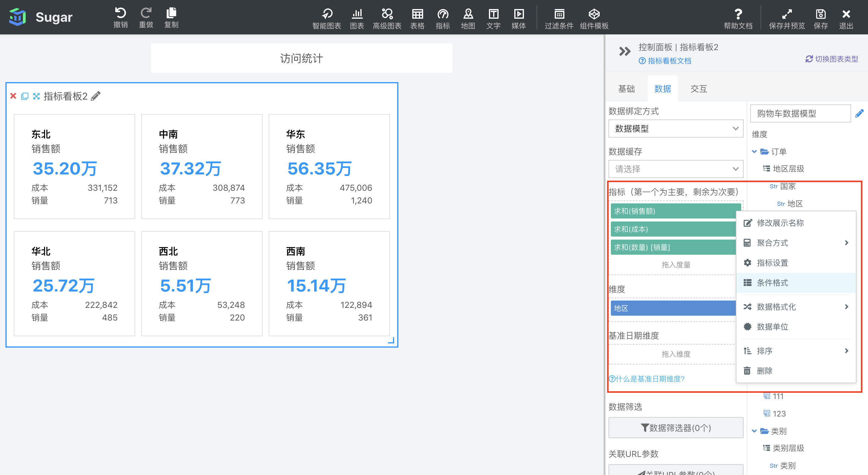Open component templates (组件模板)
This screenshot has width=868, height=475.
click(x=594, y=18)
